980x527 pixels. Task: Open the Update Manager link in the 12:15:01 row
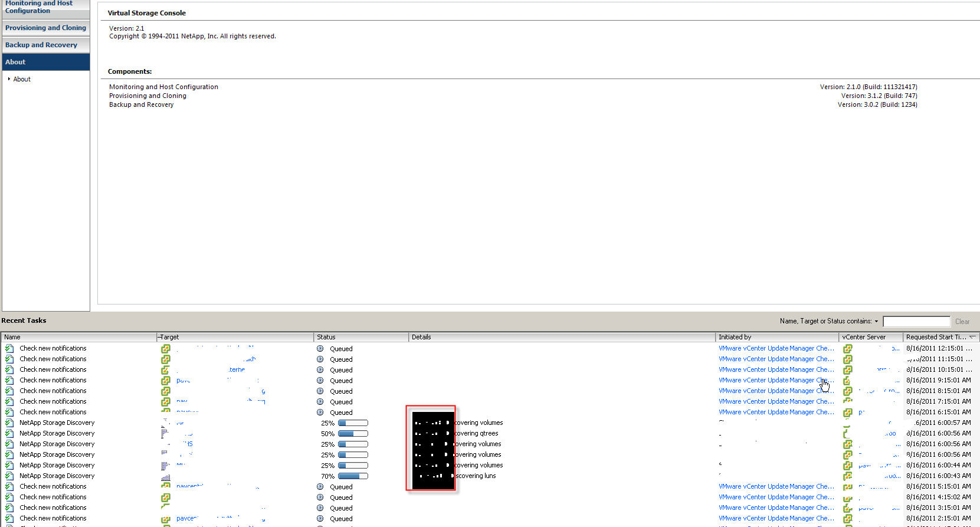click(776, 348)
